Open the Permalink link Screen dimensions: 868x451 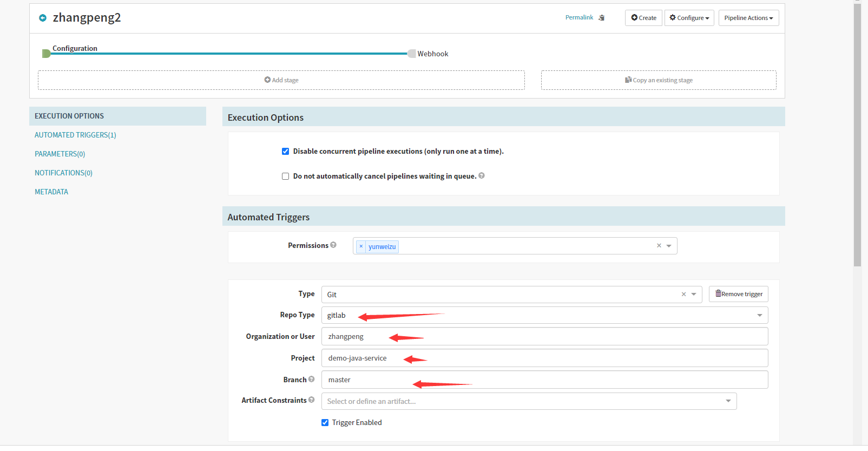(579, 17)
